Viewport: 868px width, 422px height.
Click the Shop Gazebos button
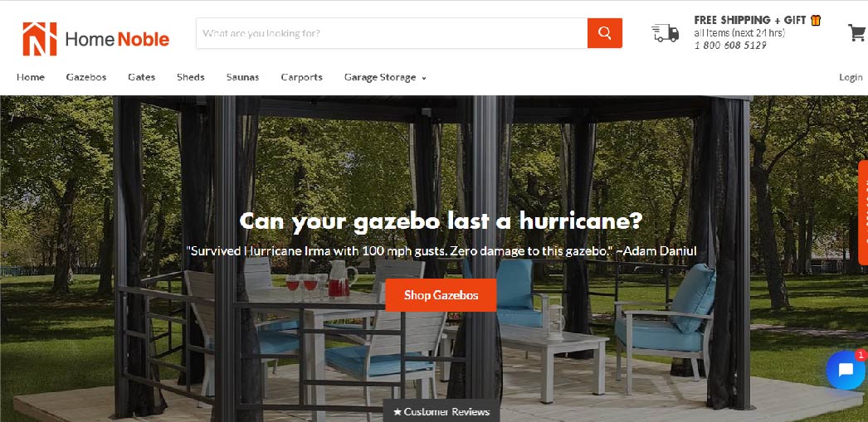point(441,295)
